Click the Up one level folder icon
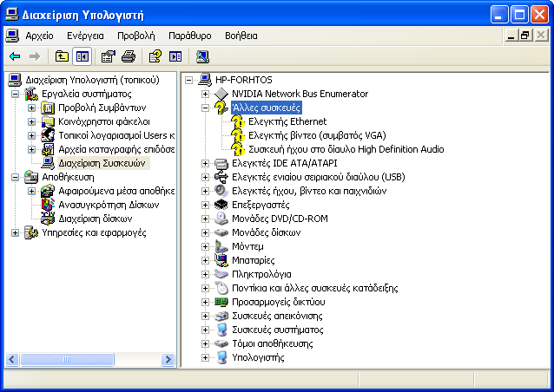554x392 pixels. point(62,56)
